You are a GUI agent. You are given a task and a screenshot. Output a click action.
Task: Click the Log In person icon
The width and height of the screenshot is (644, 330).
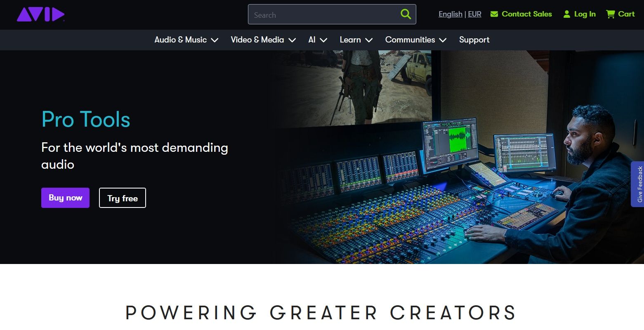click(x=567, y=14)
